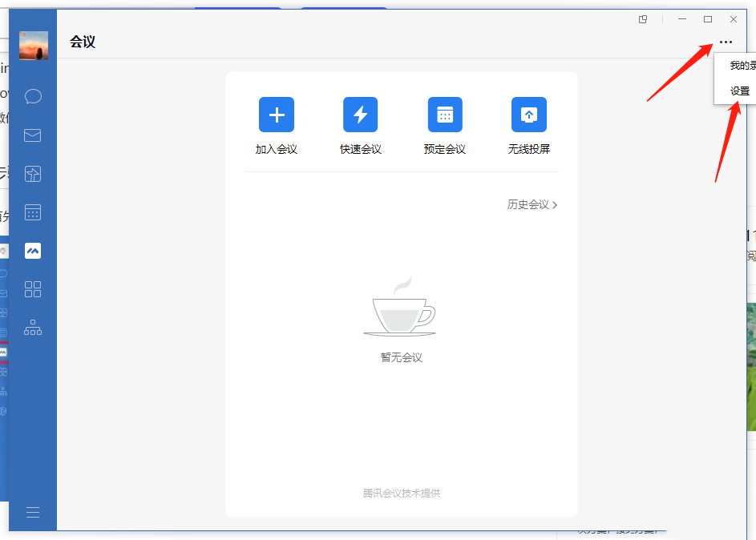Screen dimensions: 756x540
Task: Open 预定会议 scheduling
Action: [444, 115]
